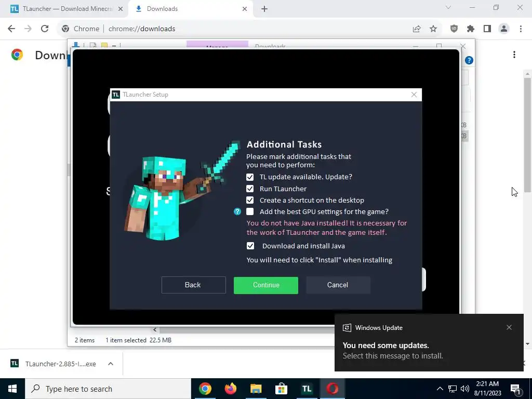The width and height of the screenshot is (532, 399).
Task: Toggle 'Create a shortcut on the desktop'
Action: (x=250, y=200)
